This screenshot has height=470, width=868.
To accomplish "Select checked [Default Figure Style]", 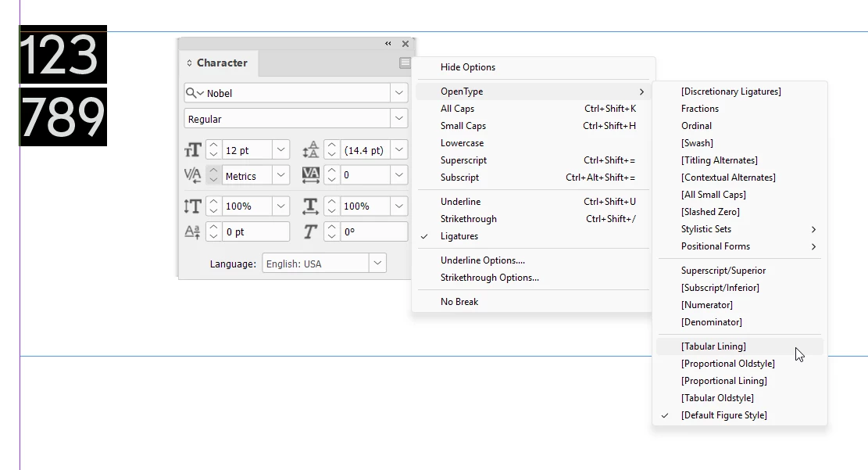I will click(740, 415).
